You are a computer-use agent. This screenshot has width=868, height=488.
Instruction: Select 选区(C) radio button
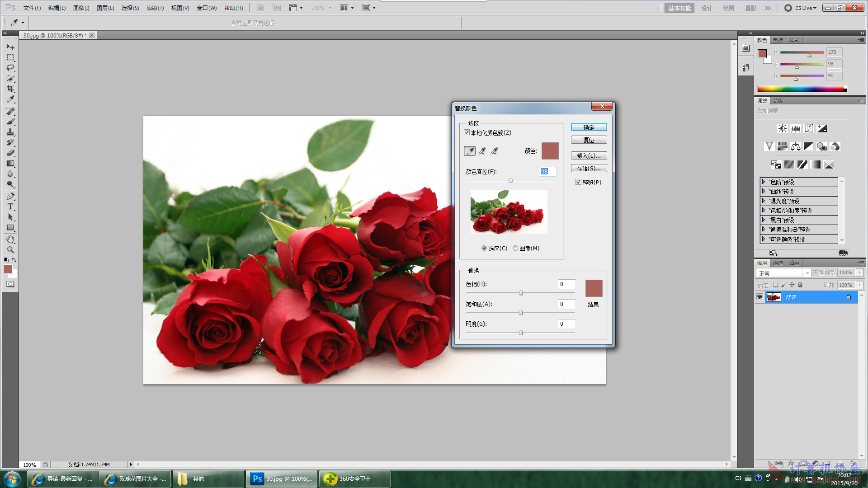pos(484,248)
